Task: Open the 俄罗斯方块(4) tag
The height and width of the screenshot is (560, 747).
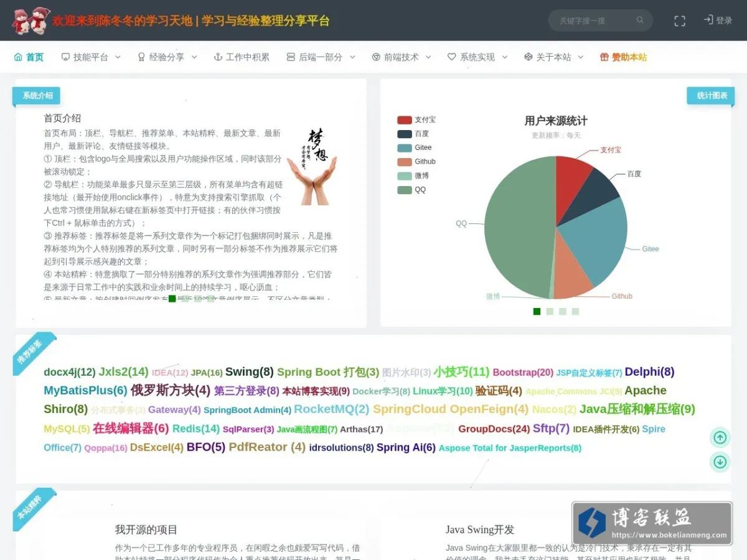Action: tap(171, 391)
